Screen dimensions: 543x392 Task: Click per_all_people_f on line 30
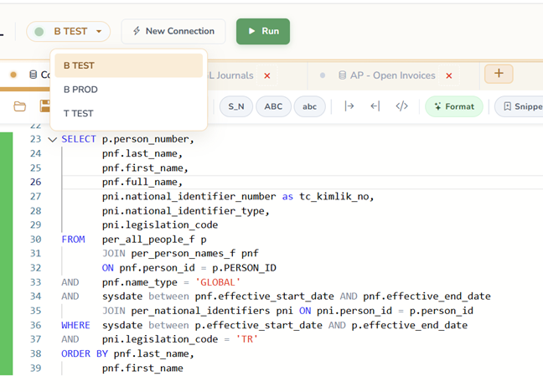click(x=148, y=240)
